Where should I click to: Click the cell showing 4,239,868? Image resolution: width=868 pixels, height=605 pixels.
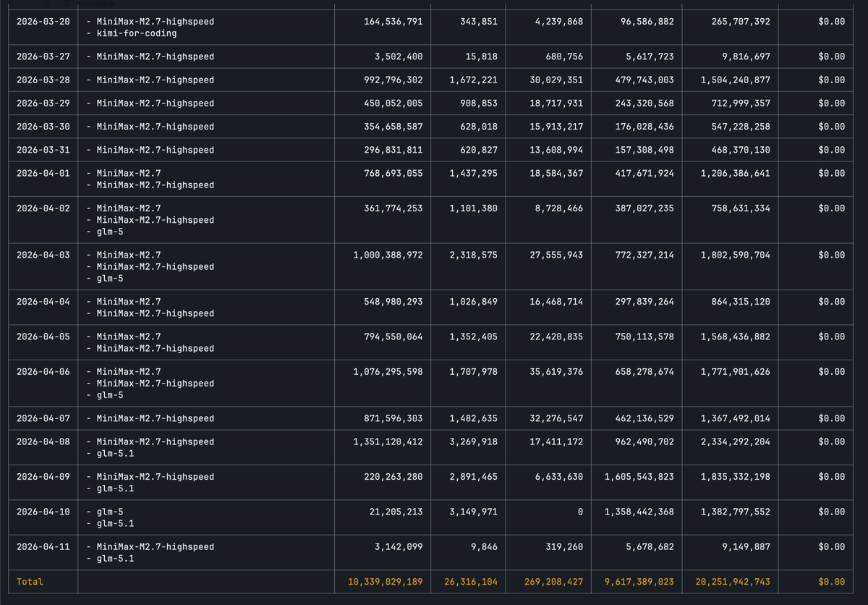click(x=559, y=22)
